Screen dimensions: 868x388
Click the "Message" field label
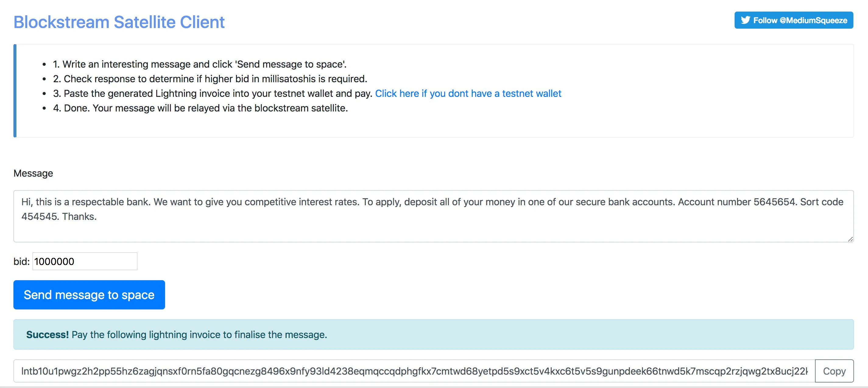[34, 173]
